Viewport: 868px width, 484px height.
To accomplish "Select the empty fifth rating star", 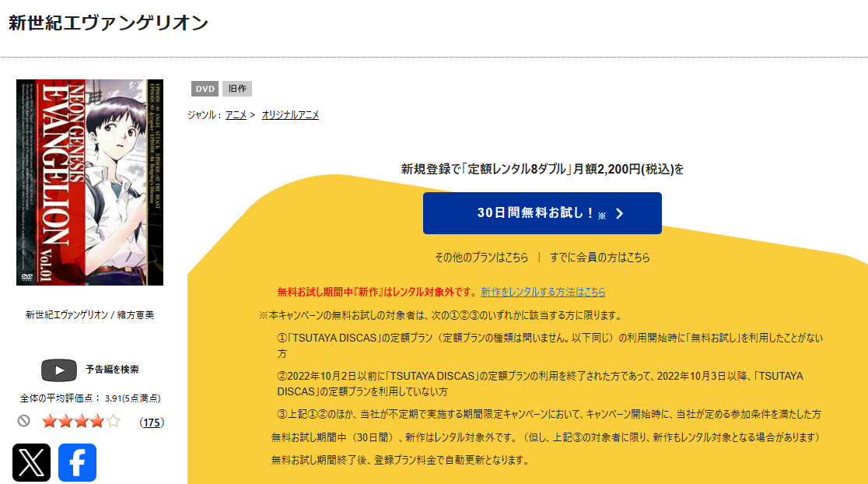I will coord(112,420).
